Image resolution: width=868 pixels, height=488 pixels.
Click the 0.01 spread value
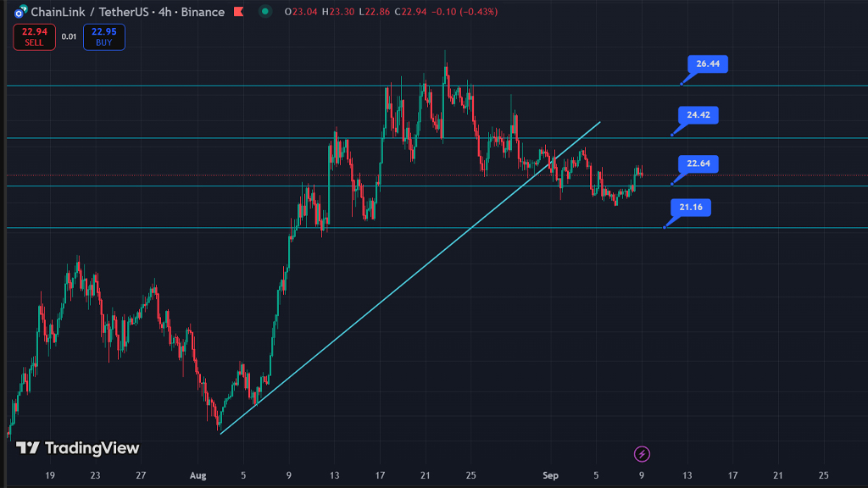pyautogui.click(x=70, y=36)
